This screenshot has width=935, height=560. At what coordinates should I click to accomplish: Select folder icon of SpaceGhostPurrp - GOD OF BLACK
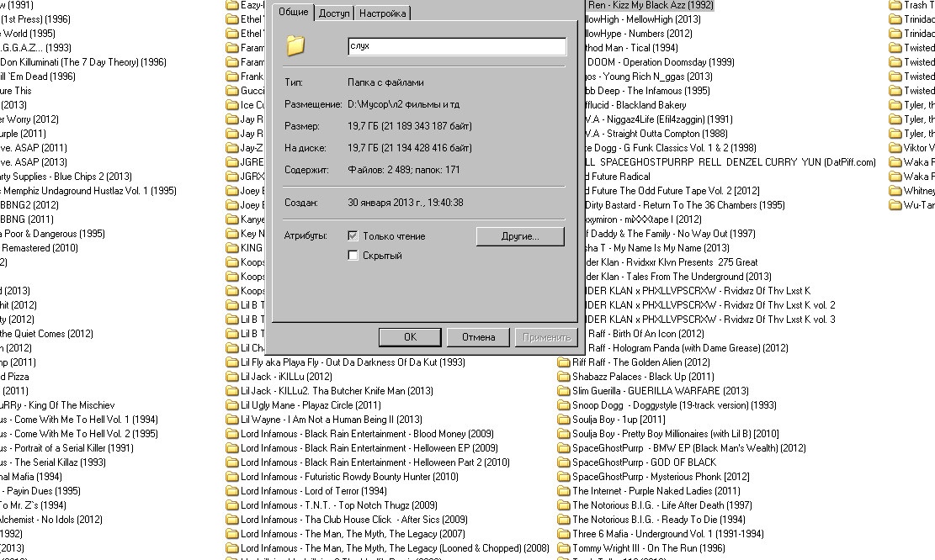tap(564, 462)
